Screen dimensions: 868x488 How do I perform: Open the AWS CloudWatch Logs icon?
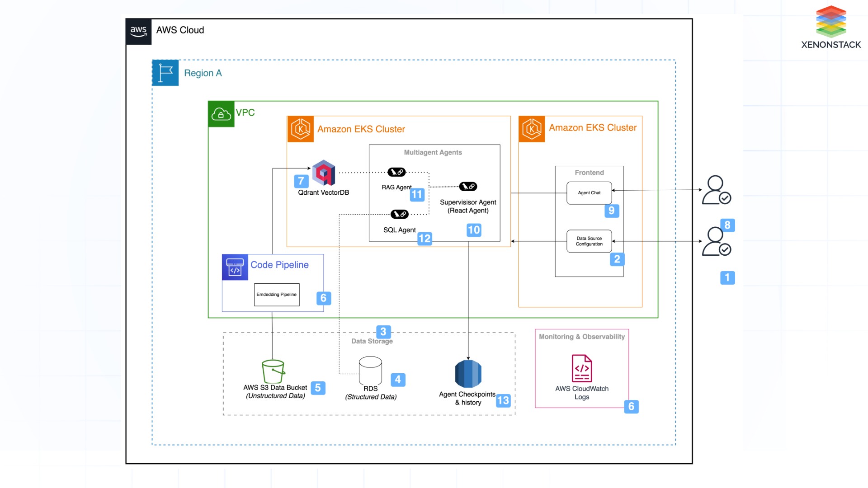pyautogui.click(x=582, y=368)
